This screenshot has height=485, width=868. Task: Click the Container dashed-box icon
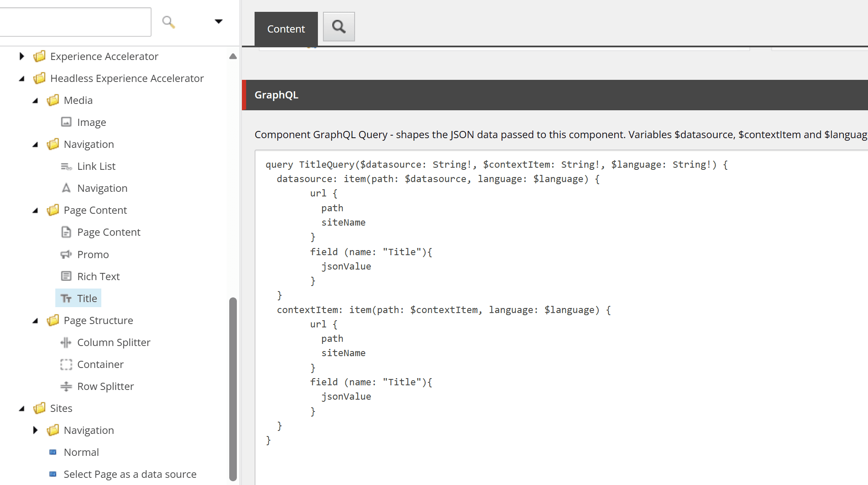pyautogui.click(x=66, y=364)
